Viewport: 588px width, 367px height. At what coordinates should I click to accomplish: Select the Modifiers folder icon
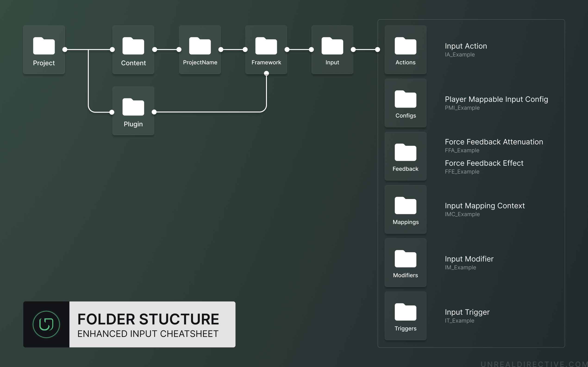pyautogui.click(x=405, y=259)
